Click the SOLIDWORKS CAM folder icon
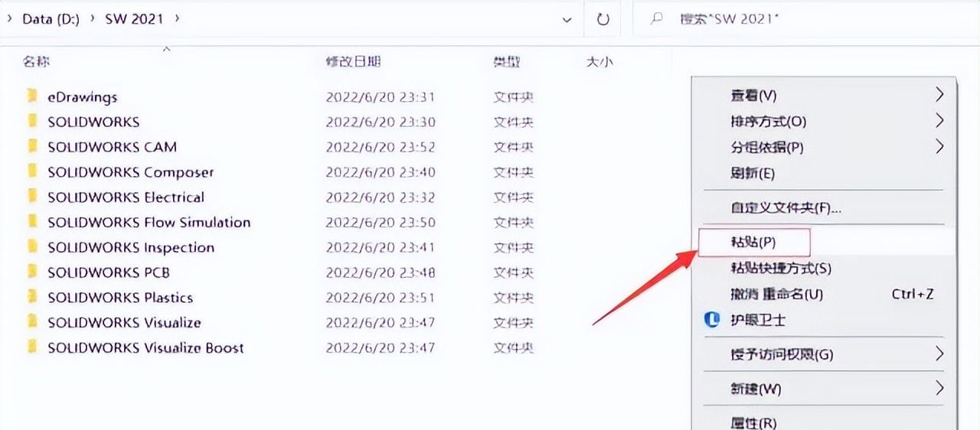980x430 pixels. 32,146
